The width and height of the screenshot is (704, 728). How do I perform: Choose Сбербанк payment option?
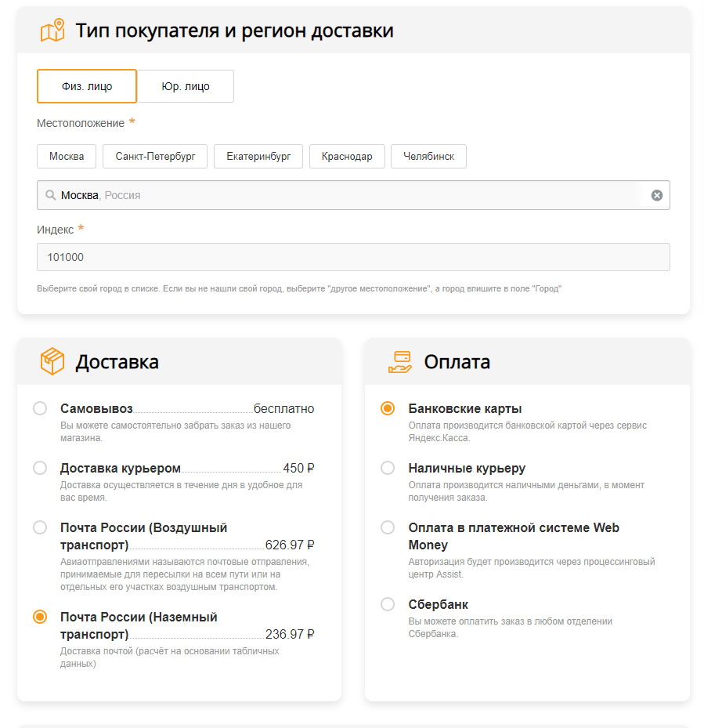(x=388, y=604)
